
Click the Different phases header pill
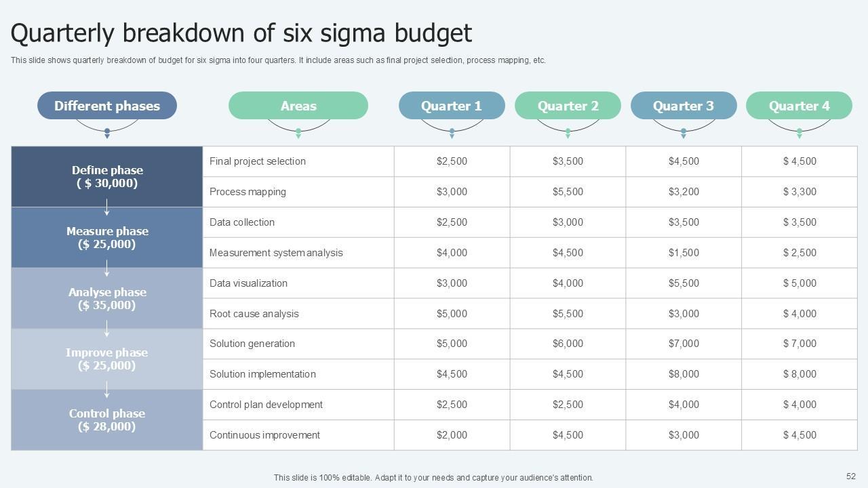coord(107,106)
